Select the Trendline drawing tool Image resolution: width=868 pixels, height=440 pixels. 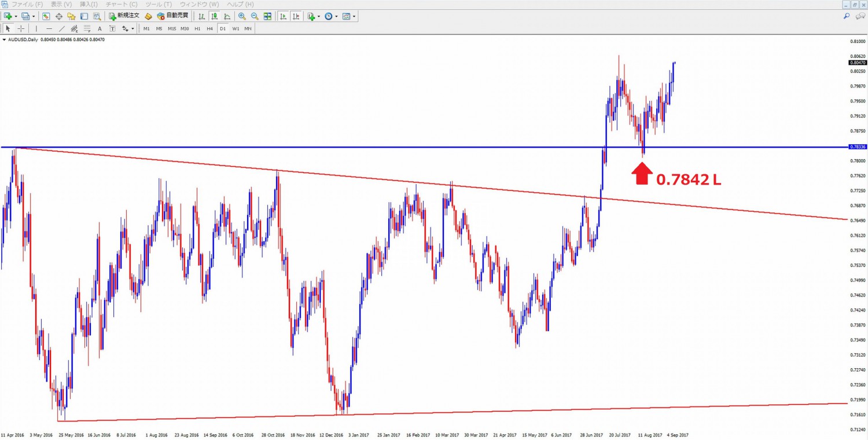click(x=61, y=28)
